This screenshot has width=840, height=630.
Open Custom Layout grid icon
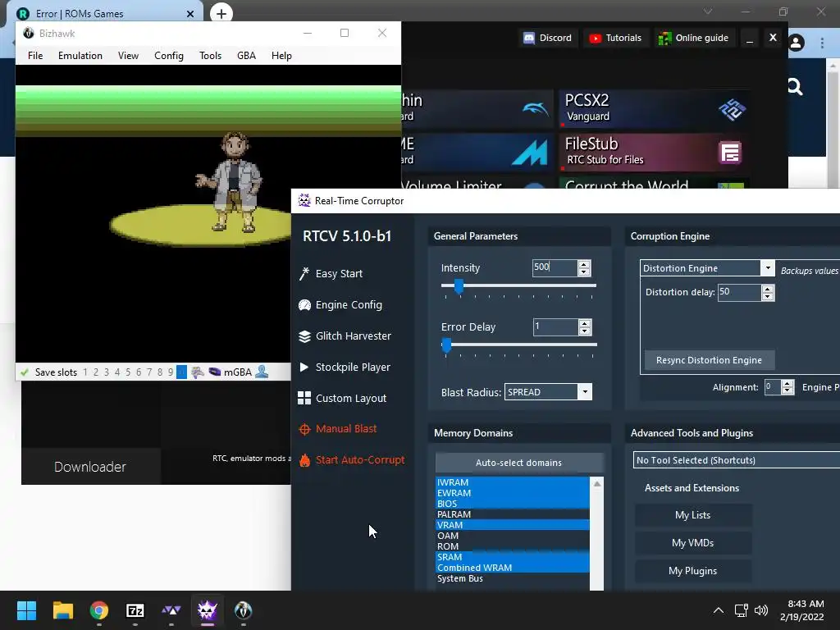(x=304, y=398)
